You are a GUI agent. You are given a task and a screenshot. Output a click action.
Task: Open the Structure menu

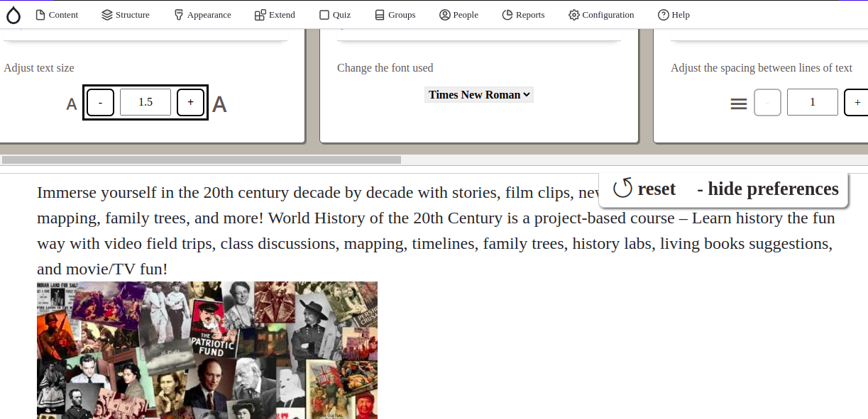126,15
